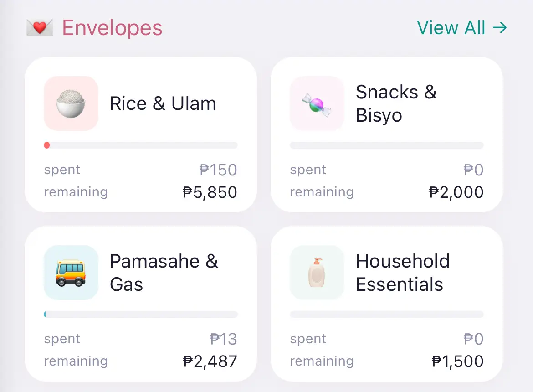Viewport: 533px width, 392px height.
Task: Click the Rice & Ulam progress bar
Action: [x=141, y=145]
